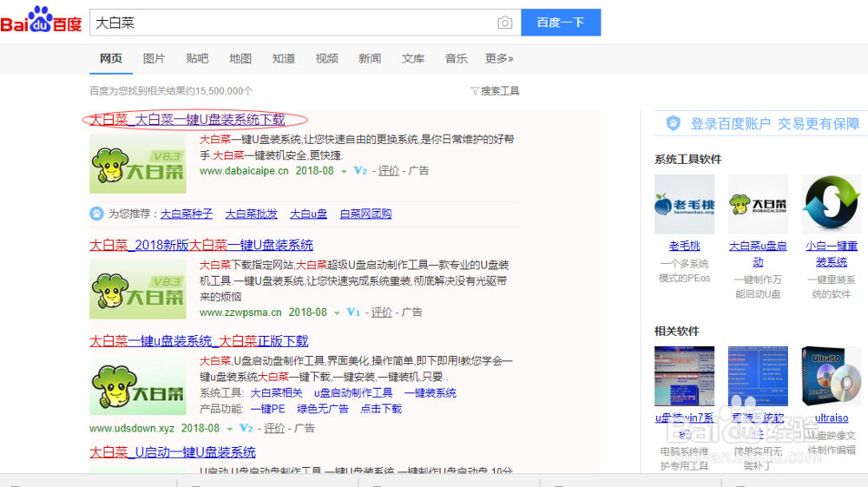Viewport: 868px width, 487px height.
Task: Click 评价 on the udsdown.xyz result
Action: (x=274, y=428)
